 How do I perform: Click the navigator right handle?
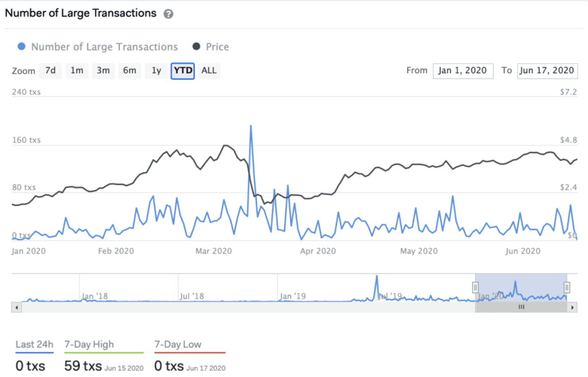pyautogui.click(x=567, y=287)
